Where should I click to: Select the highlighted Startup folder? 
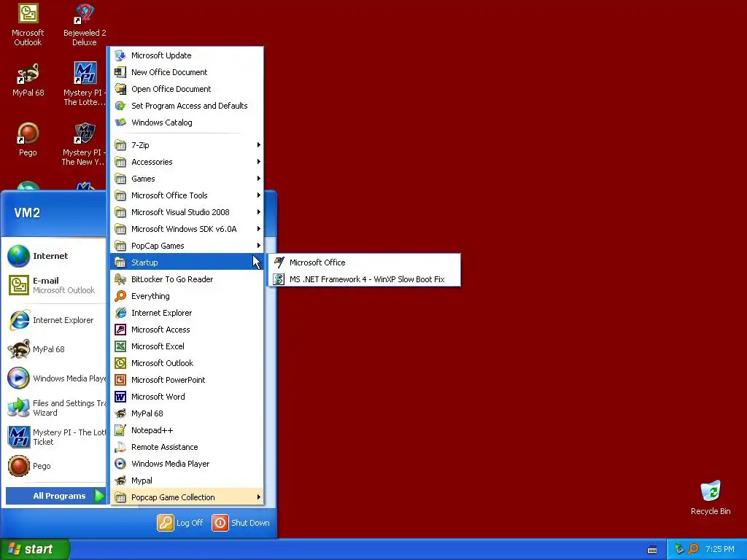(187, 262)
